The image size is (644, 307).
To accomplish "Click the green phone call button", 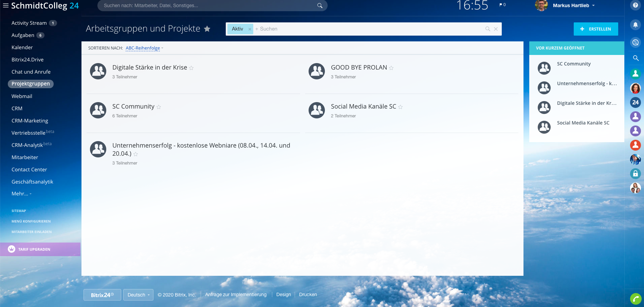I will pos(636,299).
